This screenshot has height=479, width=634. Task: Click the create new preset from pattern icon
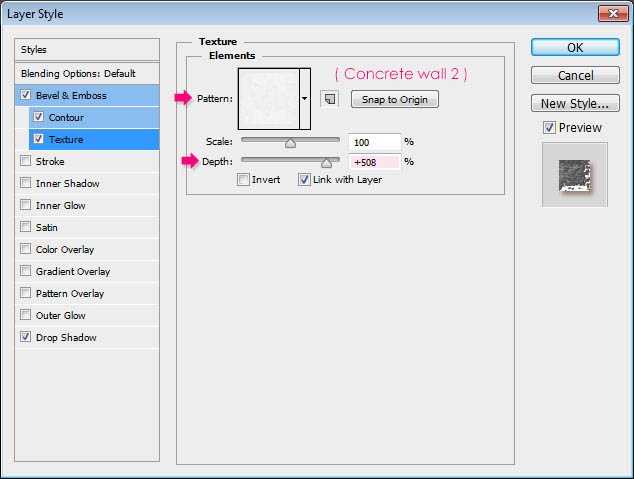click(330, 99)
